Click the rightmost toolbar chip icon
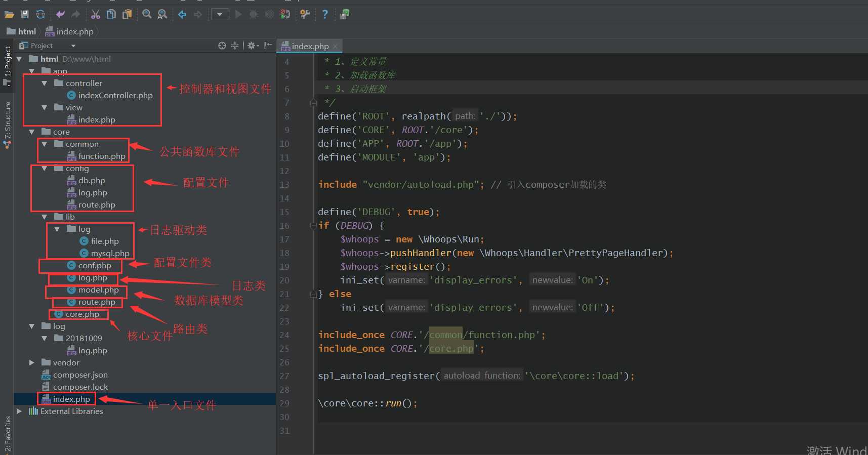The width and height of the screenshot is (868, 455). [x=345, y=15]
